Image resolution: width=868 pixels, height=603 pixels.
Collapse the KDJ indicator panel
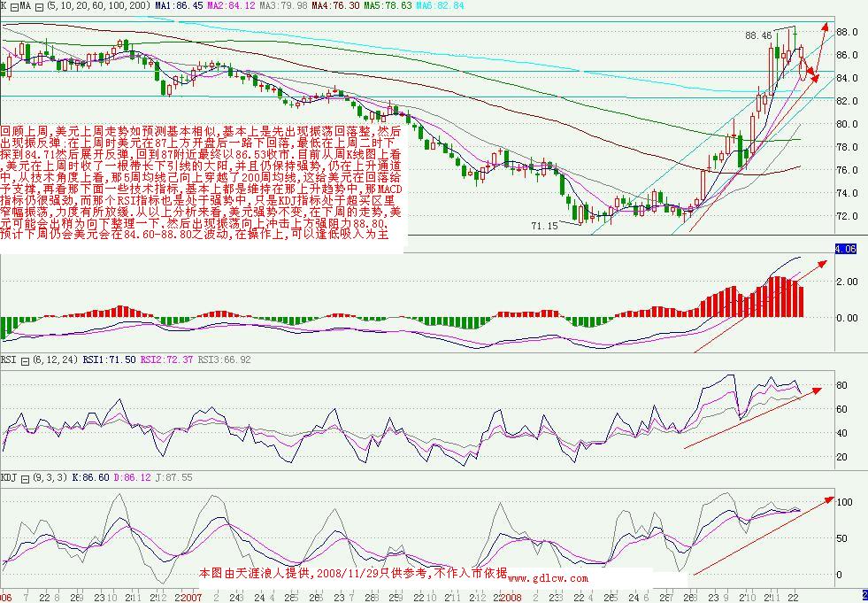[x=24, y=477]
